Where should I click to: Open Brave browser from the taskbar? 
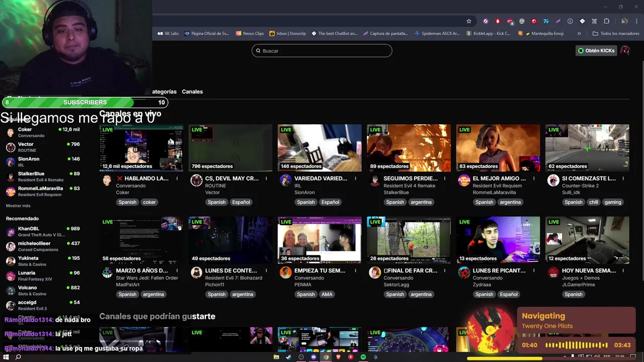[x=339, y=357]
